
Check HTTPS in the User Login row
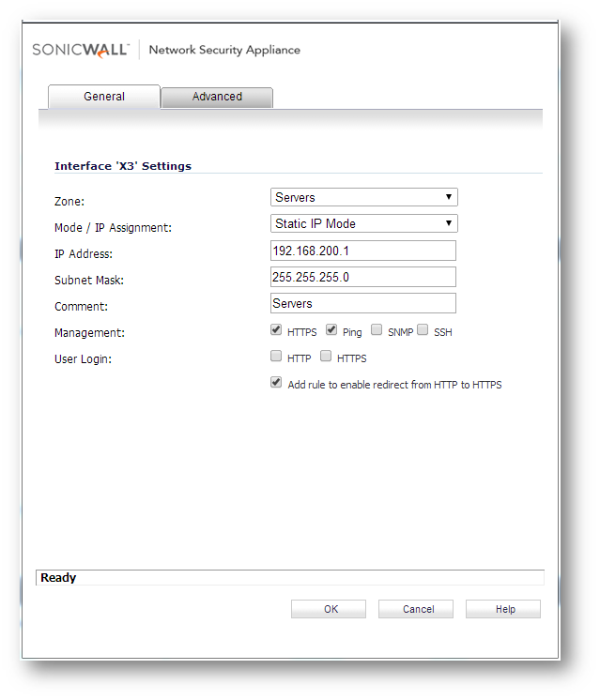point(326,357)
